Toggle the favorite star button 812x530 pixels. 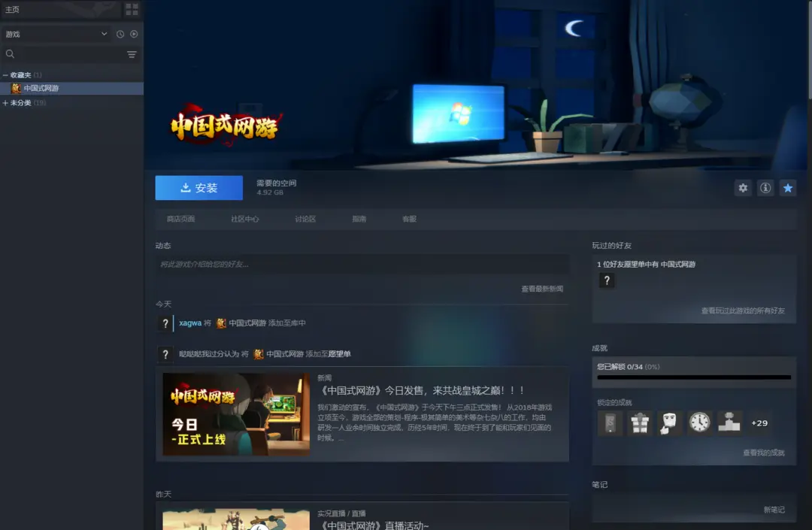788,188
